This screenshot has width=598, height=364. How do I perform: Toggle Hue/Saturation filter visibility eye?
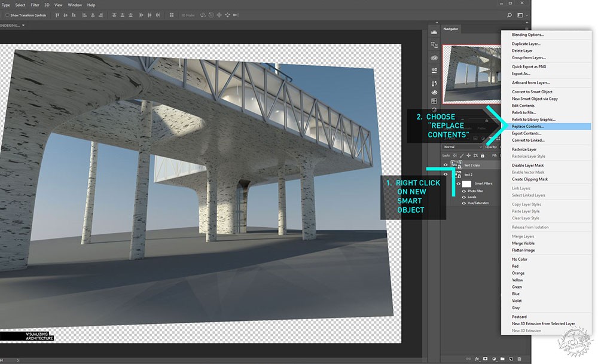point(464,203)
